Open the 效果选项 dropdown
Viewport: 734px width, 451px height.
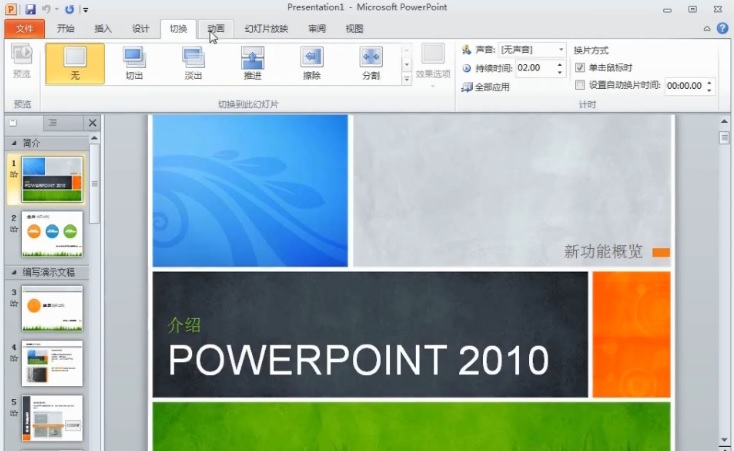pos(433,66)
